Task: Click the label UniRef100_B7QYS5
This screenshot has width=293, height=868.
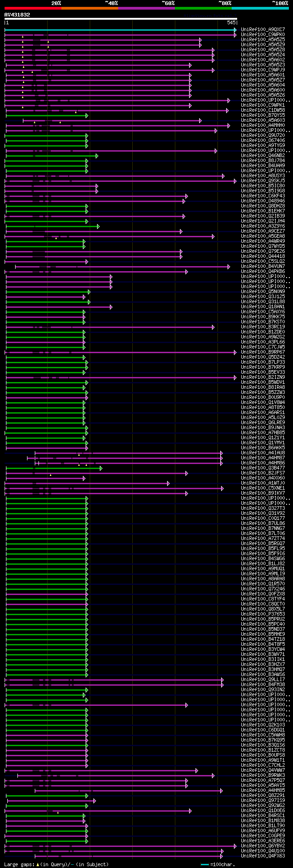Action: (x=263, y=115)
